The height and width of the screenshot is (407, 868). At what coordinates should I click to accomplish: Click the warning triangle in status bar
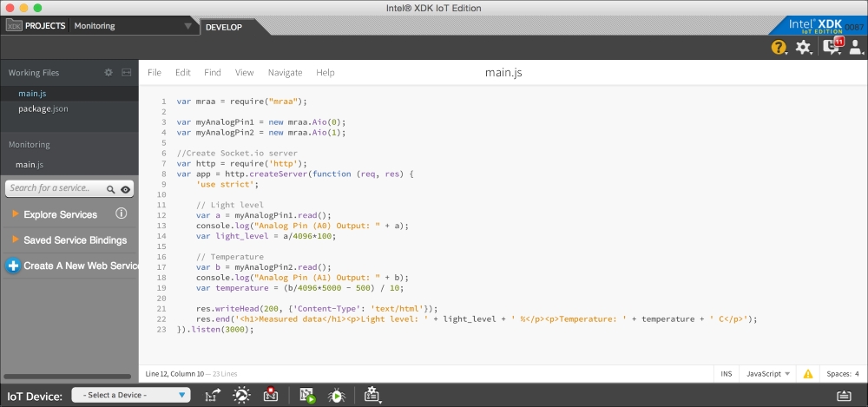tap(808, 374)
